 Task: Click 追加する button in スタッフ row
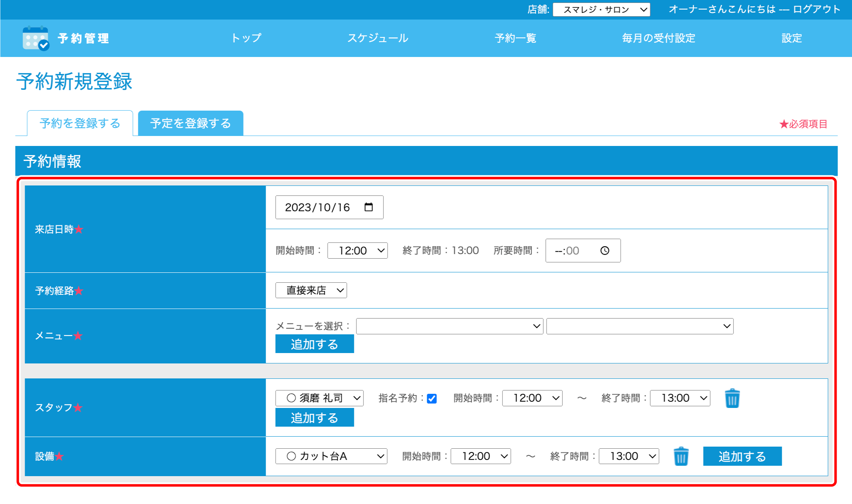click(x=315, y=417)
